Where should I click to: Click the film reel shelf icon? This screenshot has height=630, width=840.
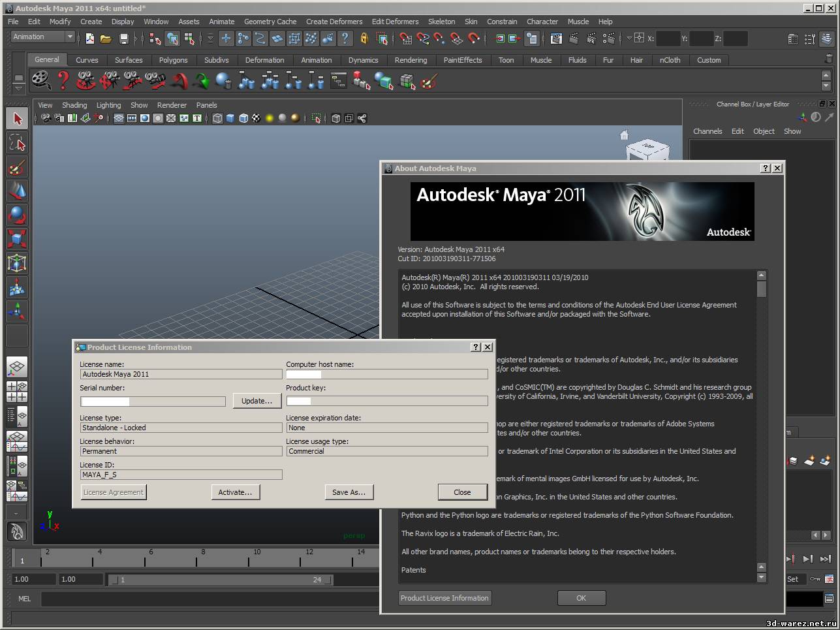pyautogui.click(x=40, y=81)
